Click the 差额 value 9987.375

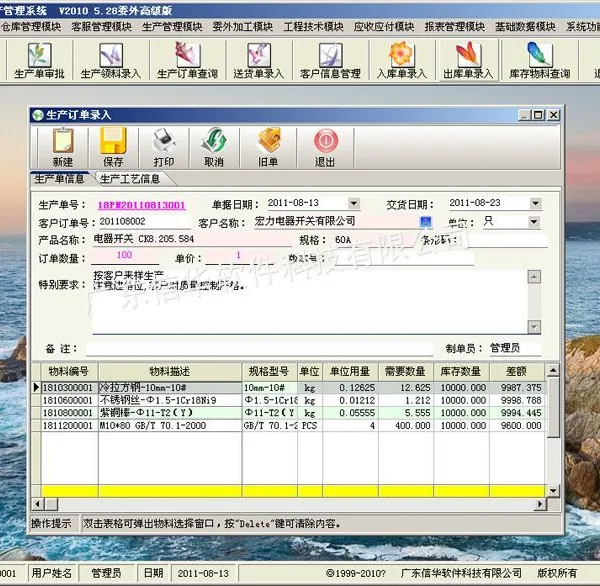(517, 388)
